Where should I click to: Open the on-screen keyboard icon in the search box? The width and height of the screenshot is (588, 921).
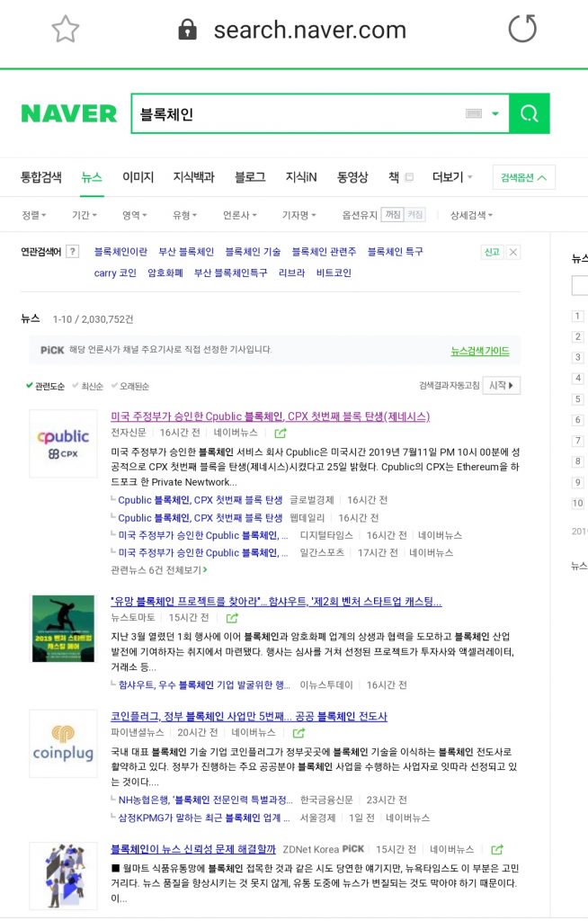474,113
